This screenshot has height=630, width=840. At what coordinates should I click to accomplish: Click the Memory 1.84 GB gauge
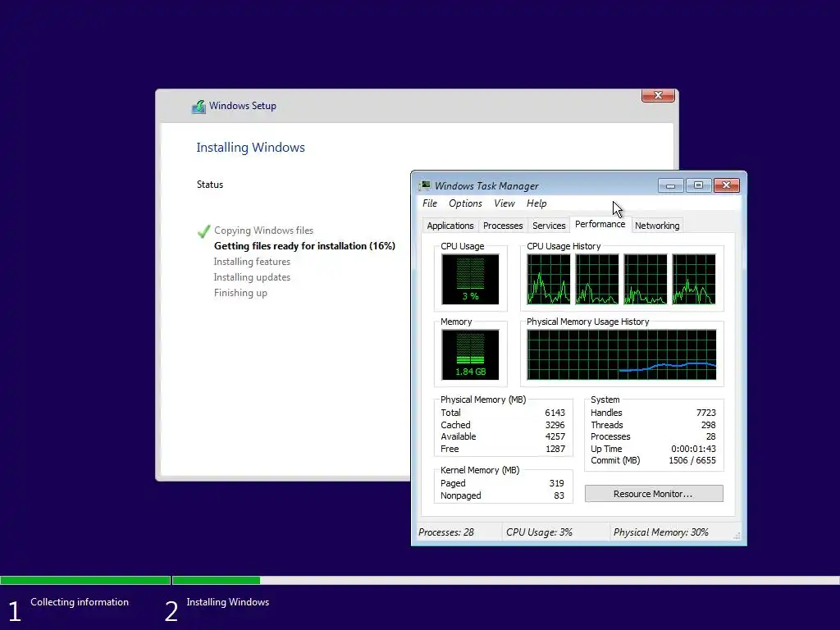(470, 354)
